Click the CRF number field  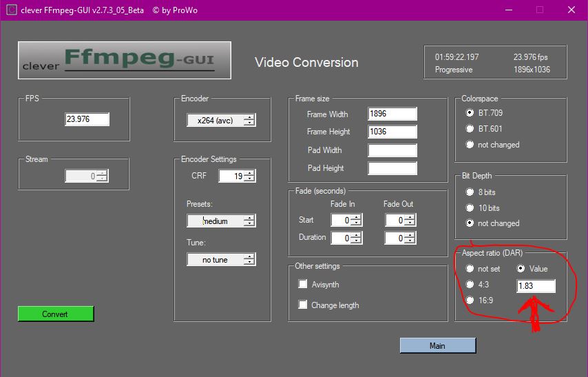[x=231, y=176]
